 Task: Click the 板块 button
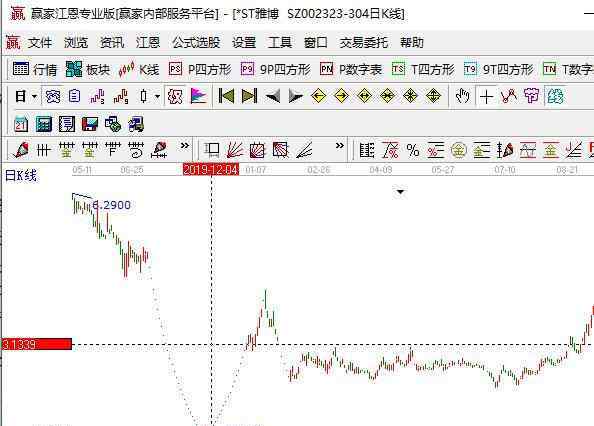click(x=88, y=69)
